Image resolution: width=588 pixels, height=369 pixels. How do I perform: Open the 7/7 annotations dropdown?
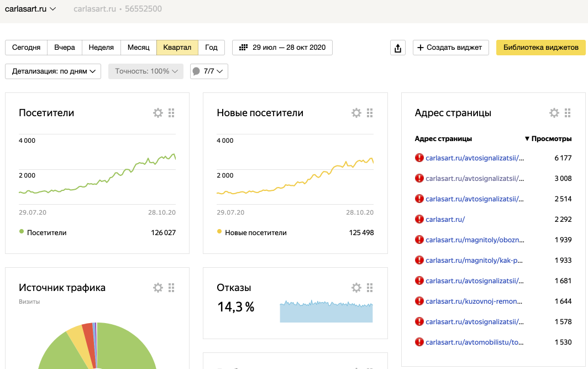click(209, 71)
